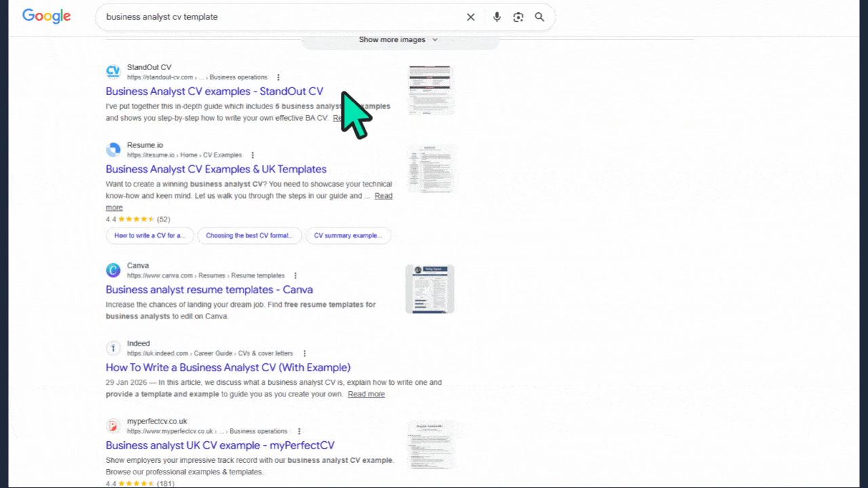Viewport: 868px width, 488px height.
Task: Click the search magnifier icon
Action: 540,17
